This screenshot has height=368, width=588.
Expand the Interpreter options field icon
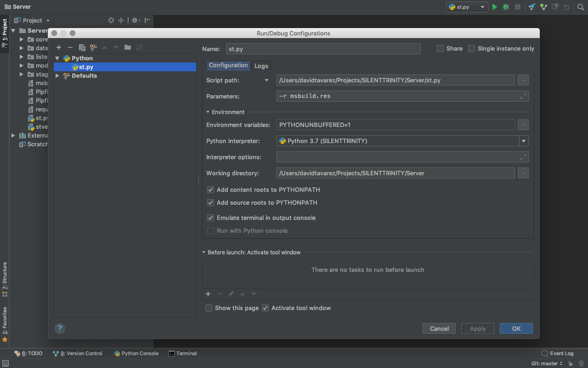[x=523, y=157]
